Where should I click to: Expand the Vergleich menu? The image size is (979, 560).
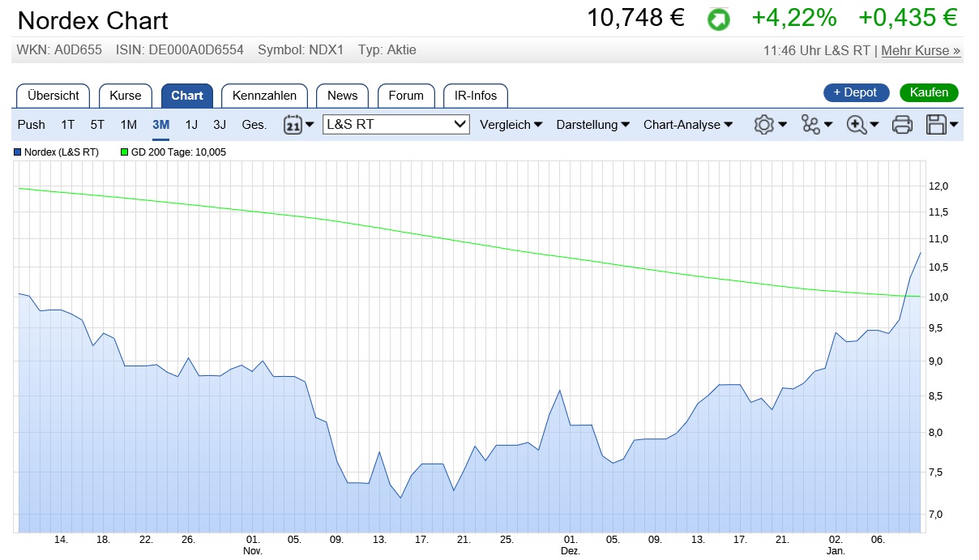click(x=511, y=125)
